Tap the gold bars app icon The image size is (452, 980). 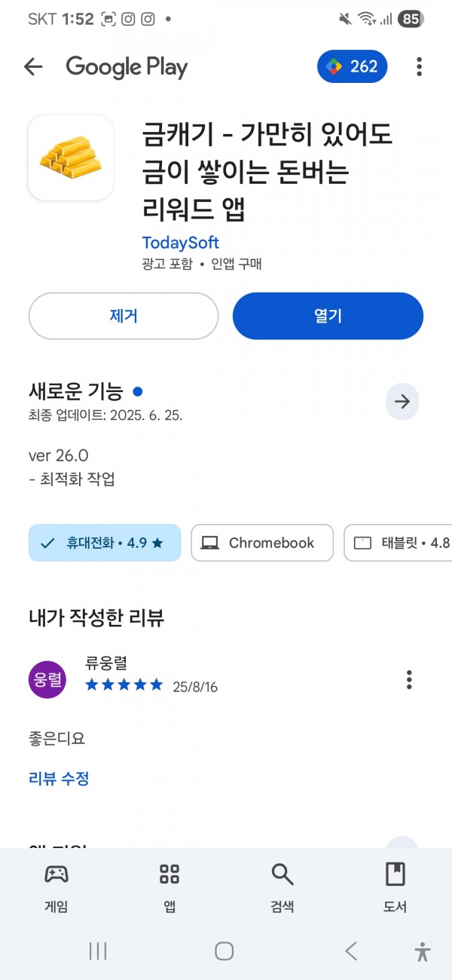click(x=71, y=158)
